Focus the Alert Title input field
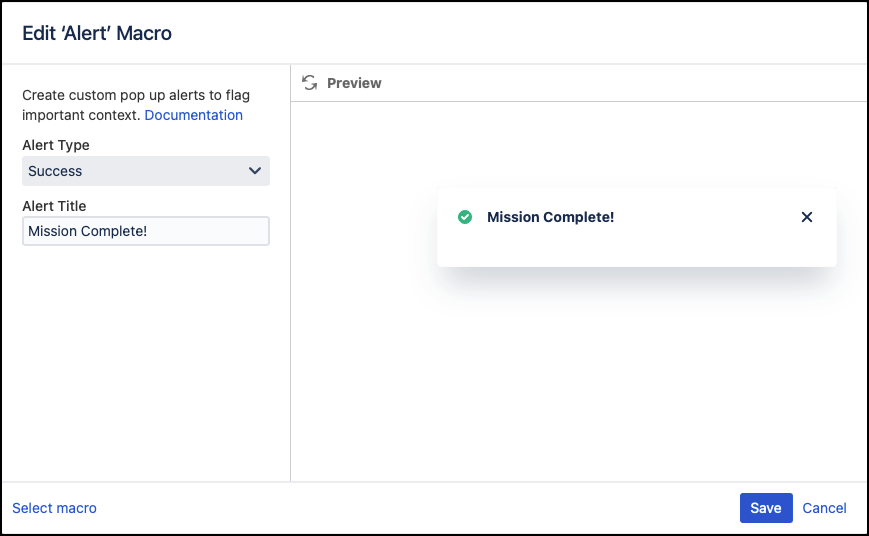Screen dimensions: 869x536 [x=146, y=231]
